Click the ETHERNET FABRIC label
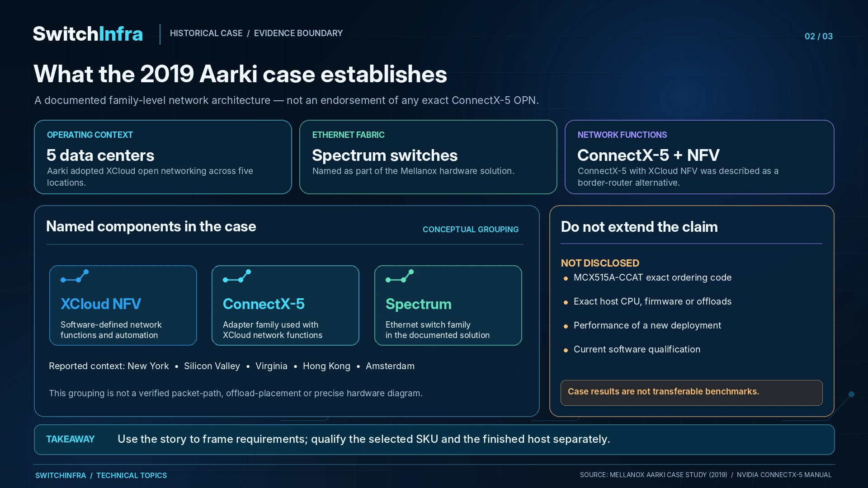The image size is (868, 488). [x=349, y=135]
